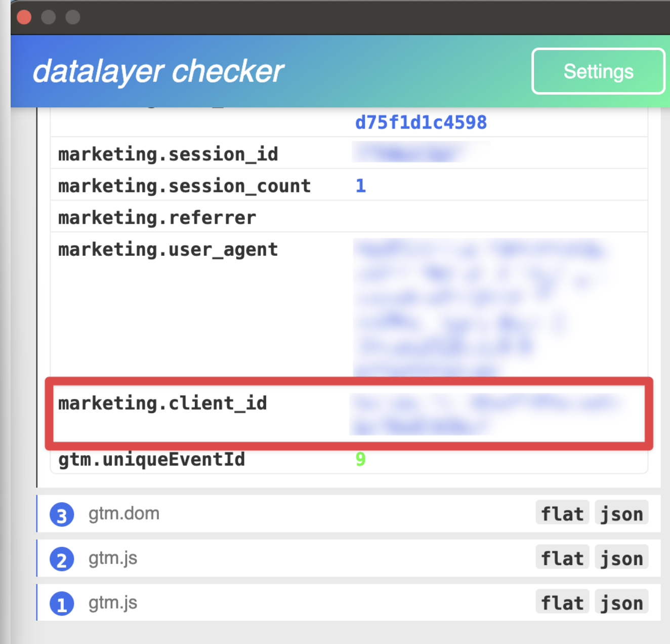Select the marketing.referrer row

tap(157, 218)
